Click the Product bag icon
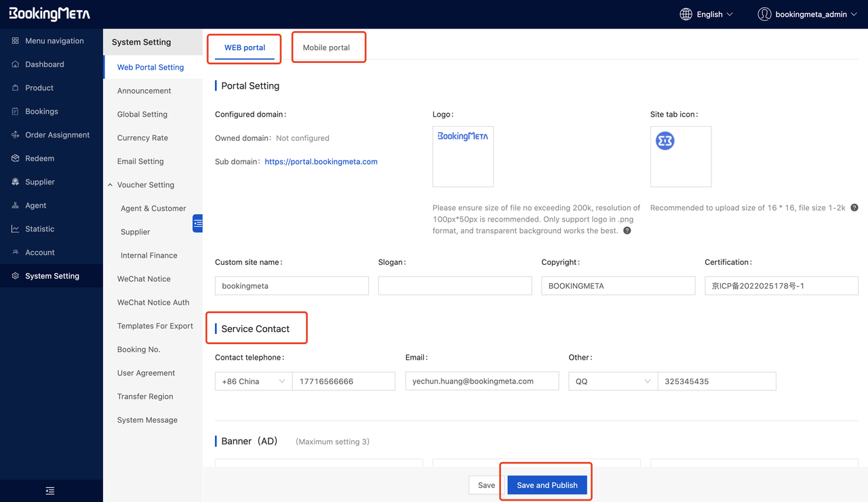The width and height of the screenshot is (868, 502). coord(15,88)
